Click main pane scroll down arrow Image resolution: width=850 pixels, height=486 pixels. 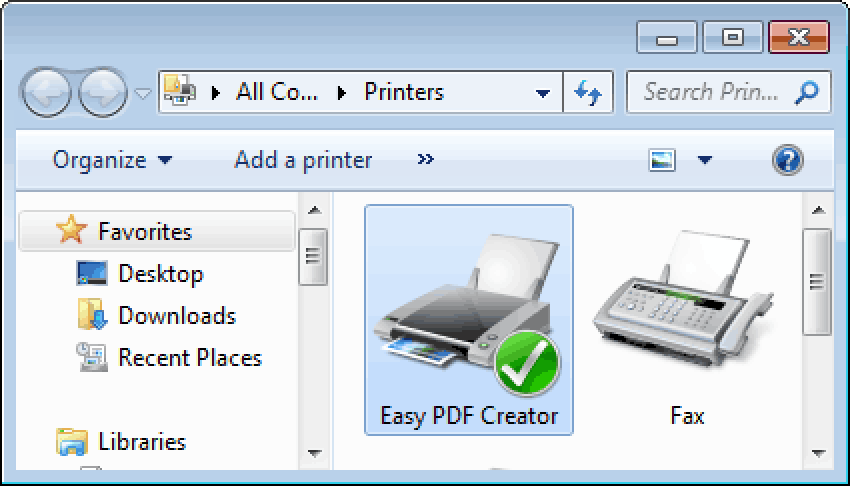(x=819, y=453)
